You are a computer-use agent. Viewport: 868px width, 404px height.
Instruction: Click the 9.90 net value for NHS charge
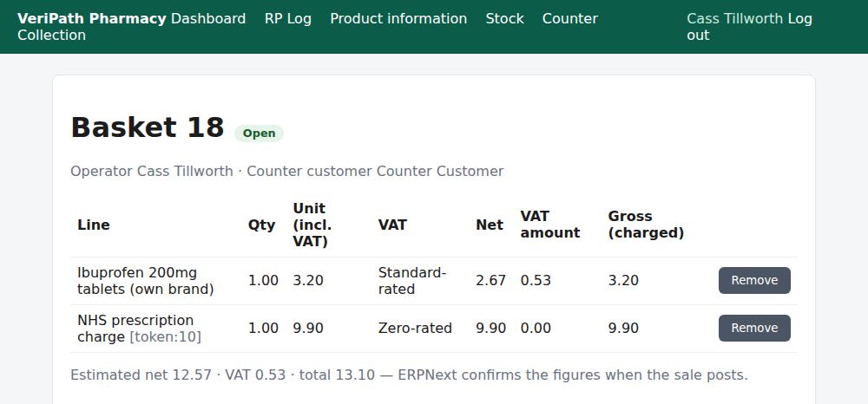491,329
